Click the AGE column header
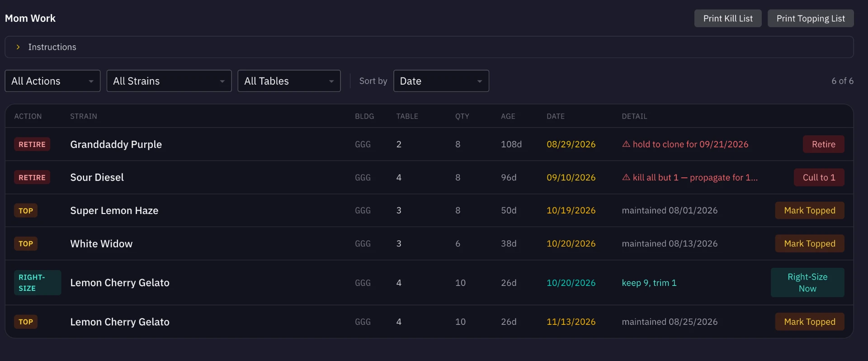The width and height of the screenshot is (868, 361). (x=508, y=116)
